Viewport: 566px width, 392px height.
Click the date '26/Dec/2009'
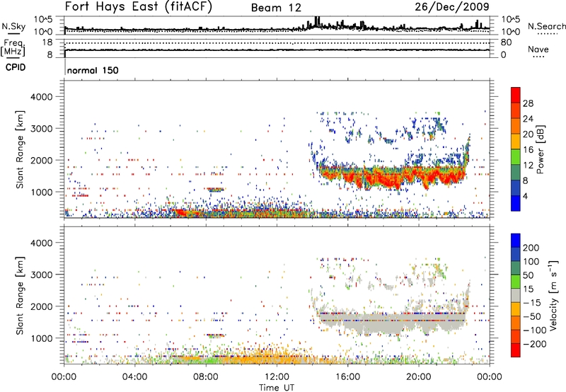point(452,6)
